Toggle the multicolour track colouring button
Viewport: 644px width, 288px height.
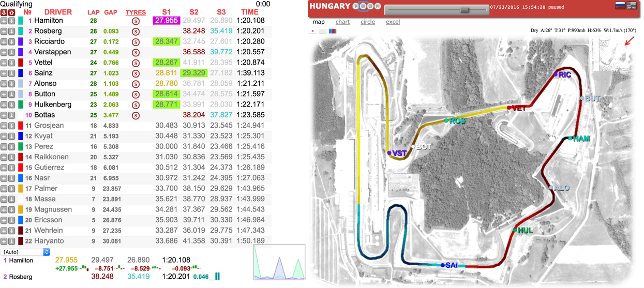tap(333, 31)
